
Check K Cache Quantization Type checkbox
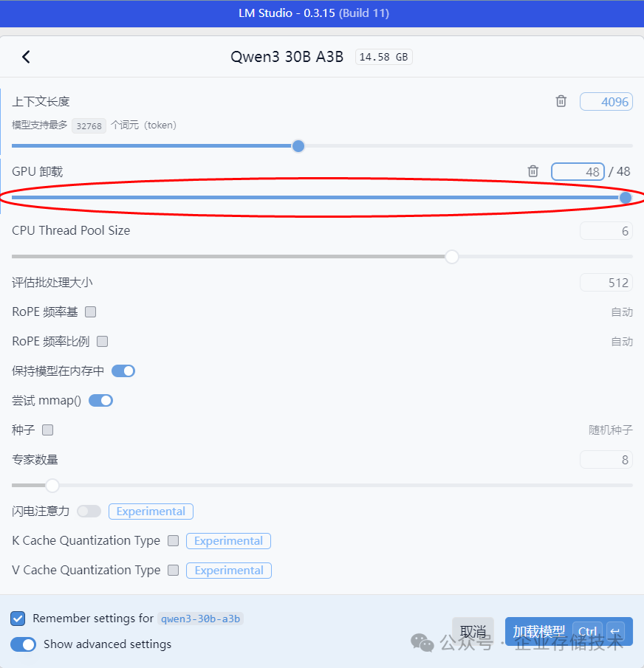pyautogui.click(x=173, y=540)
